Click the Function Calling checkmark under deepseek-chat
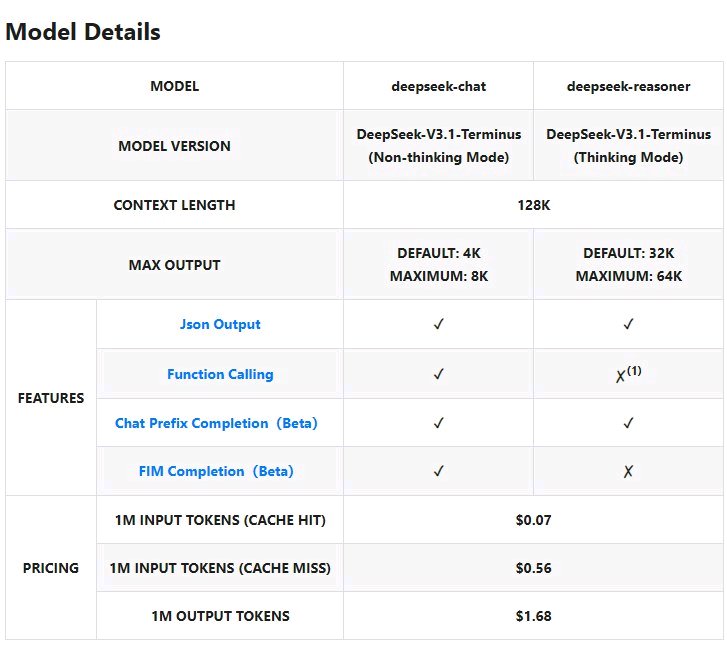This screenshot has height=645, width=727. [438, 375]
